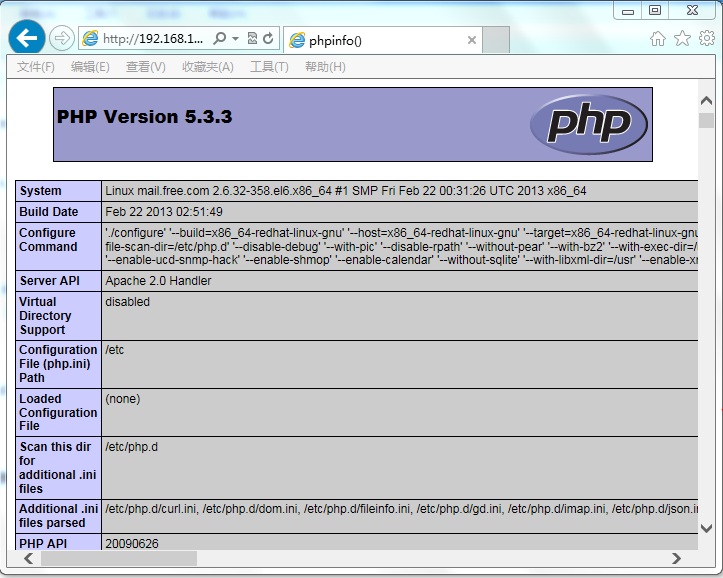The height and width of the screenshot is (578, 723).
Task: Click the vertical scrollbar down arrow
Action: 706,528
